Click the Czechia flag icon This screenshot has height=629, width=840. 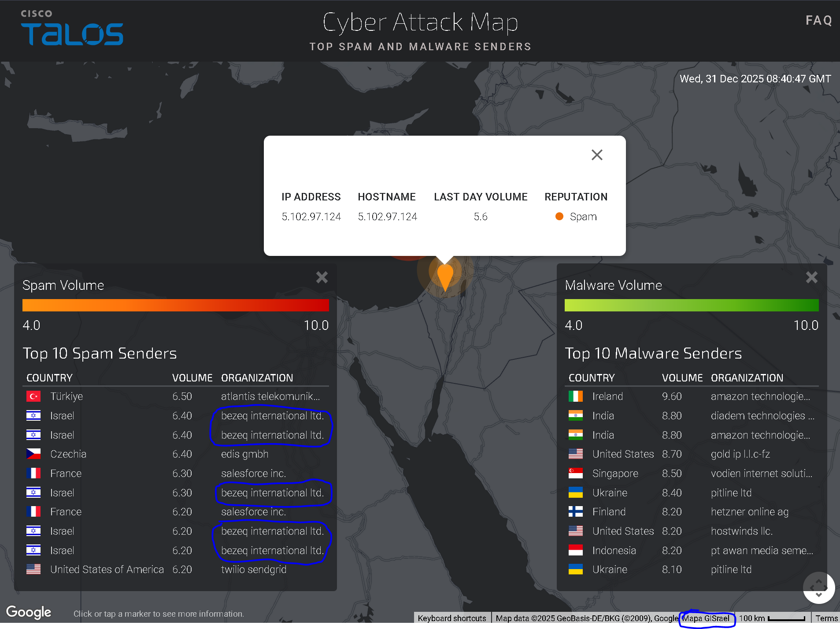33,454
